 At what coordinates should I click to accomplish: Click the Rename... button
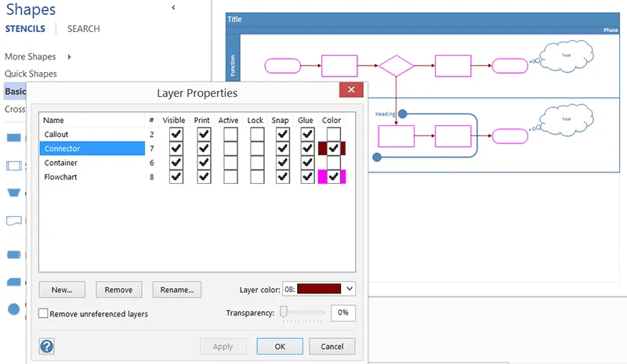pyautogui.click(x=177, y=290)
